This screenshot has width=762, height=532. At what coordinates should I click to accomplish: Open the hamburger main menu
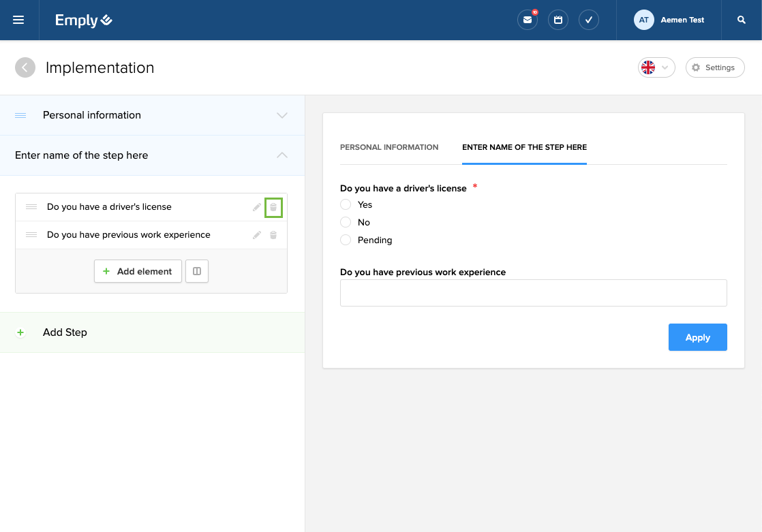point(18,20)
